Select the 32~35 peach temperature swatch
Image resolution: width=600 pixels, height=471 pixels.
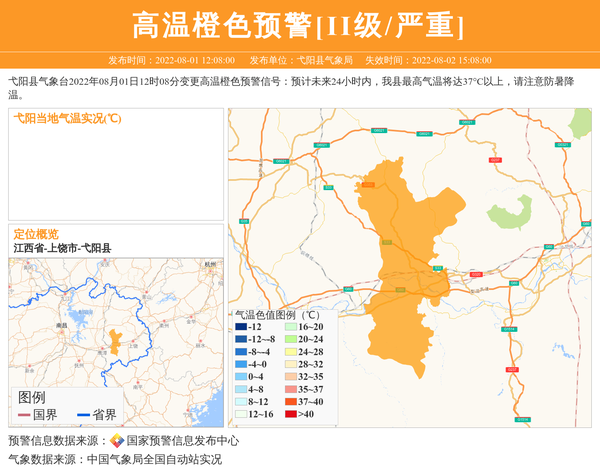290,377
